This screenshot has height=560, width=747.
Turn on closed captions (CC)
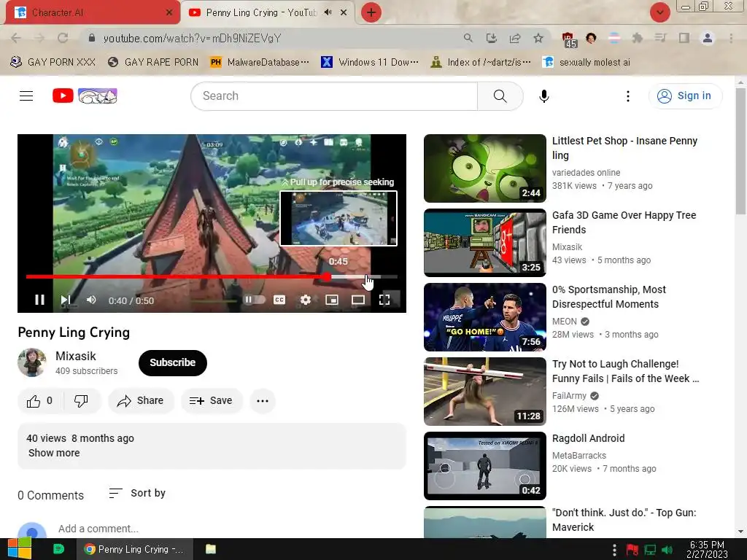coord(279,300)
